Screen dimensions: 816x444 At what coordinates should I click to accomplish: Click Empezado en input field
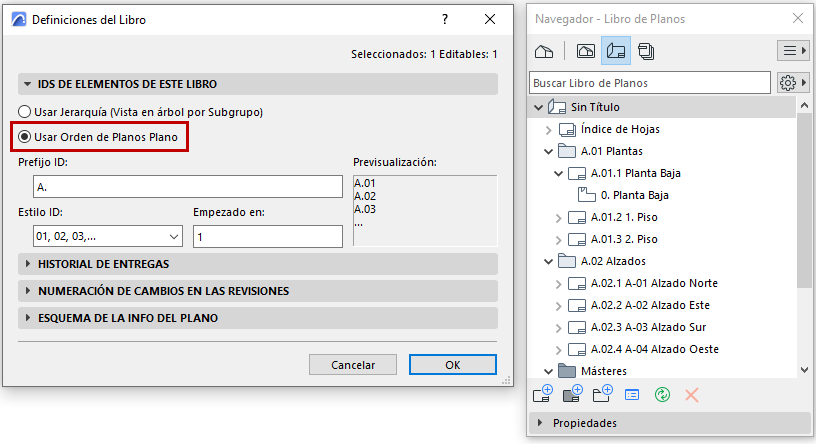pos(267,236)
